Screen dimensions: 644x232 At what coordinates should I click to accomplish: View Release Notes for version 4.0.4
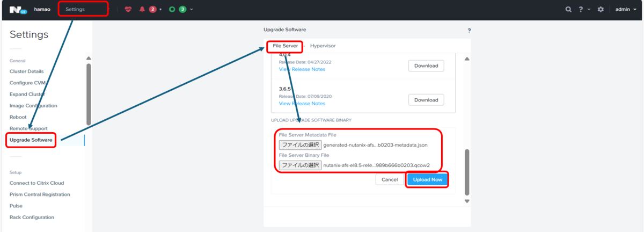click(x=302, y=69)
